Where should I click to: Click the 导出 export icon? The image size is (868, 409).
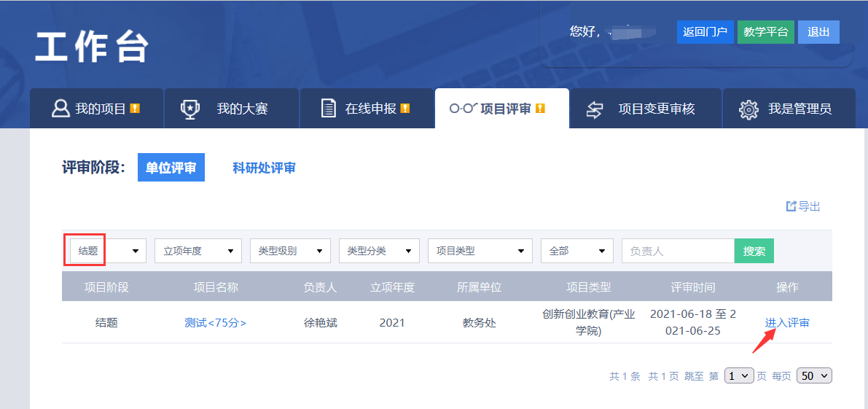point(791,206)
